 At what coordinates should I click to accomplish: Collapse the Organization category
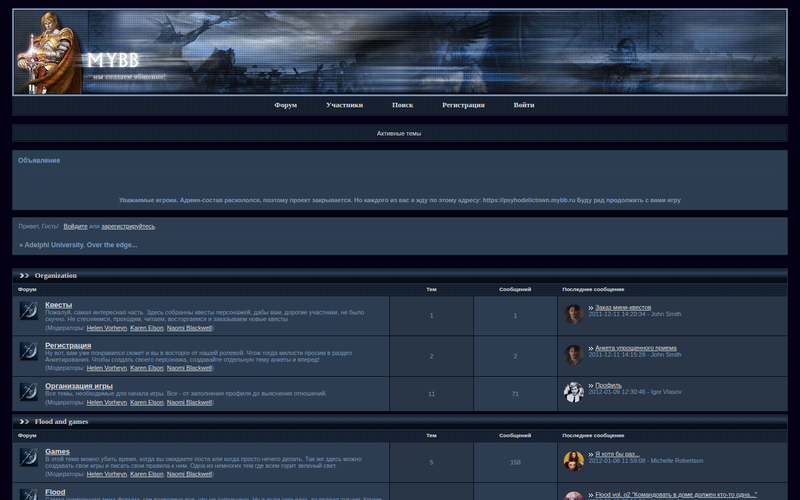pos(24,275)
